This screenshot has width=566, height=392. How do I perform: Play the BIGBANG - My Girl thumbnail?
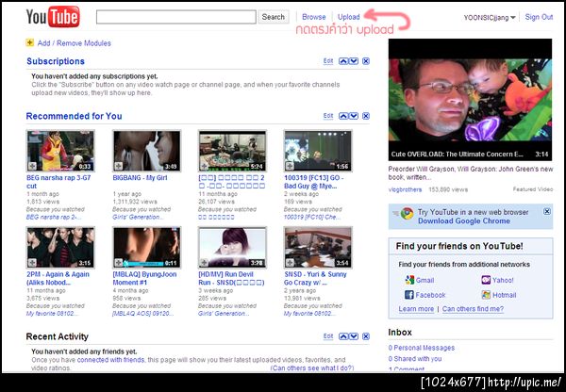point(146,151)
